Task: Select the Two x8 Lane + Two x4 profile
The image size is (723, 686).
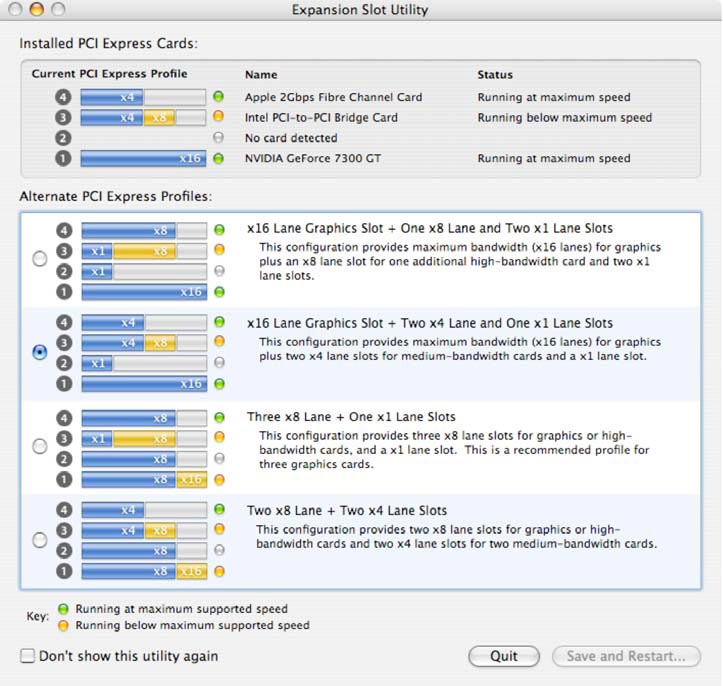Action: click(x=40, y=539)
